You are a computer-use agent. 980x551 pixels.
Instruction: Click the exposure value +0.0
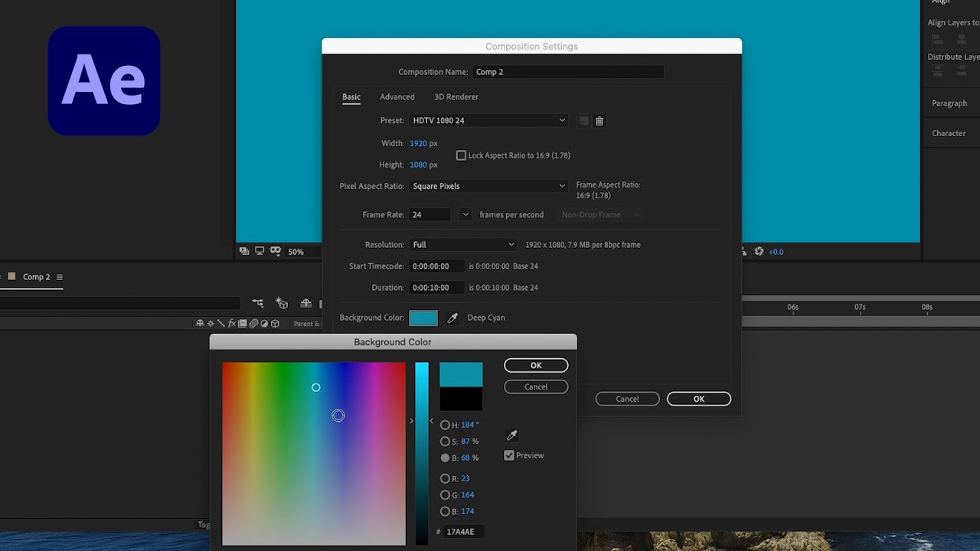tap(776, 252)
